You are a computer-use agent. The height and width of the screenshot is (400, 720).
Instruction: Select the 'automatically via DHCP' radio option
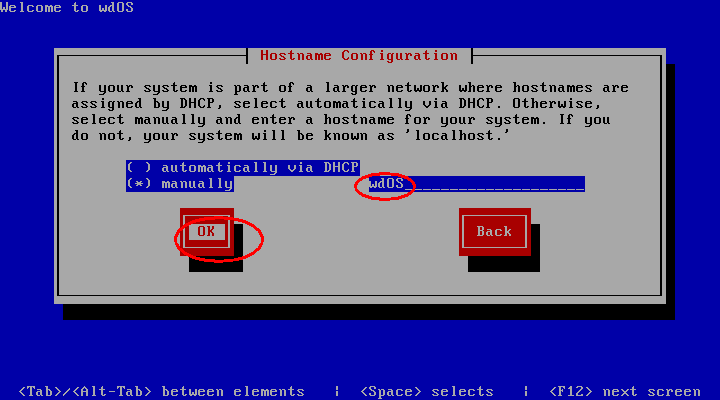pos(242,167)
